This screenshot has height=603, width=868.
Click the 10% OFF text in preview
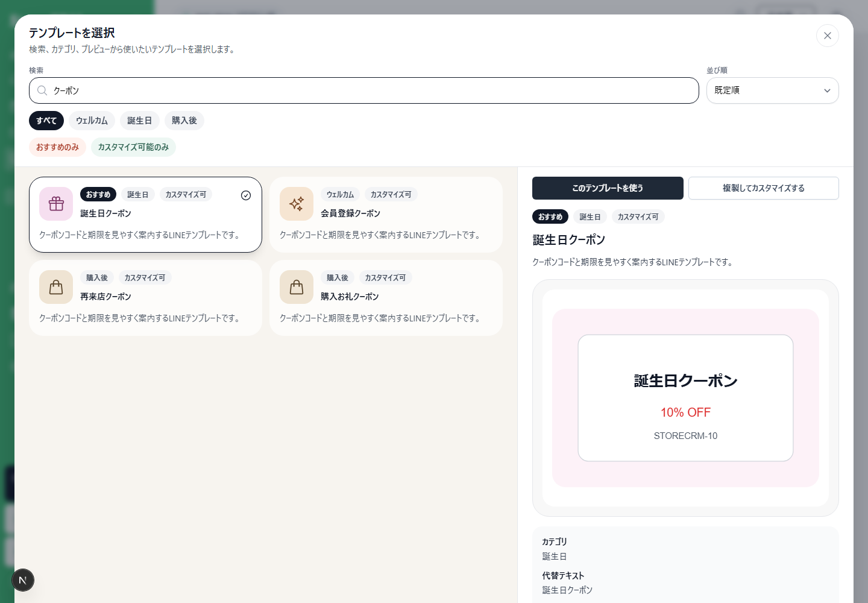(685, 412)
